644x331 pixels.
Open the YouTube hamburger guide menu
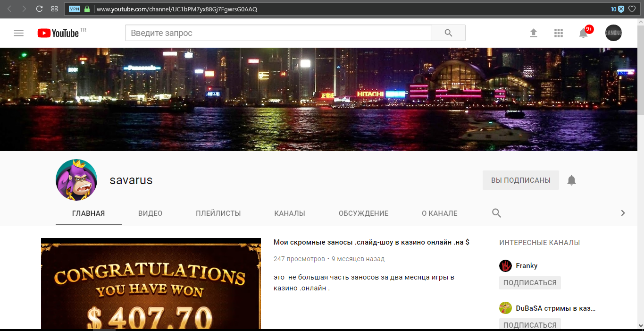[x=18, y=33]
